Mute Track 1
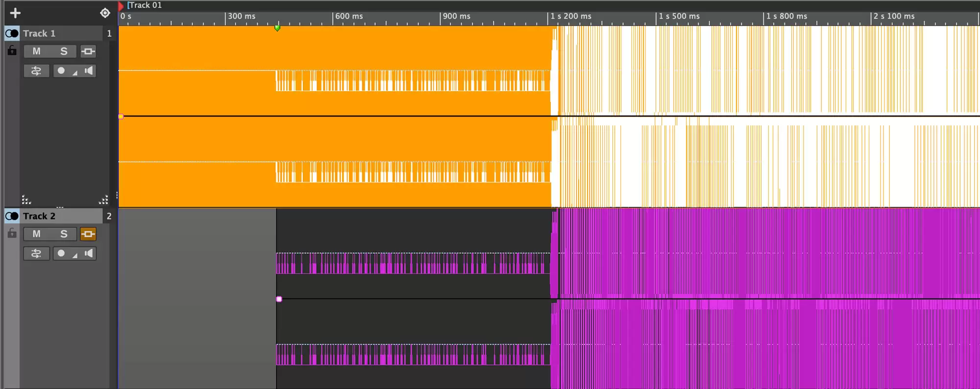980x389 pixels. tap(37, 51)
